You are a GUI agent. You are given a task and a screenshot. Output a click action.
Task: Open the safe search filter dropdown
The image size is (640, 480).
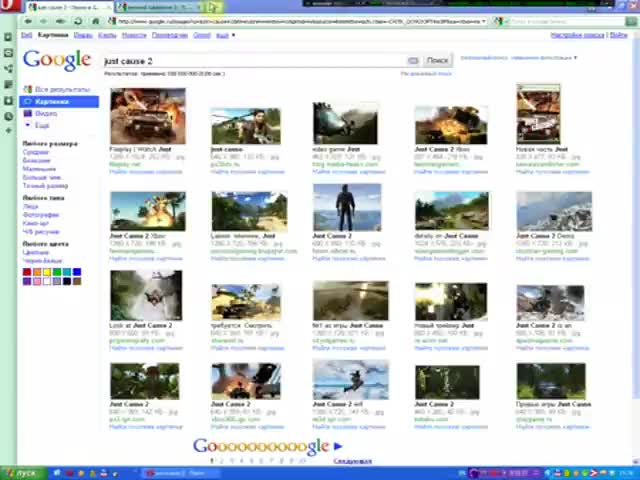[x=546, y=58]
